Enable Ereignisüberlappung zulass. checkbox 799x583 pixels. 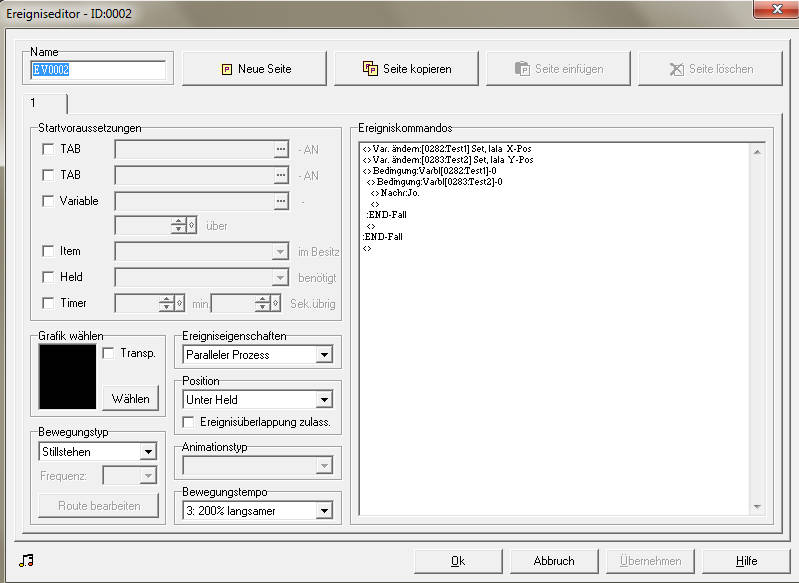point(188,422)
